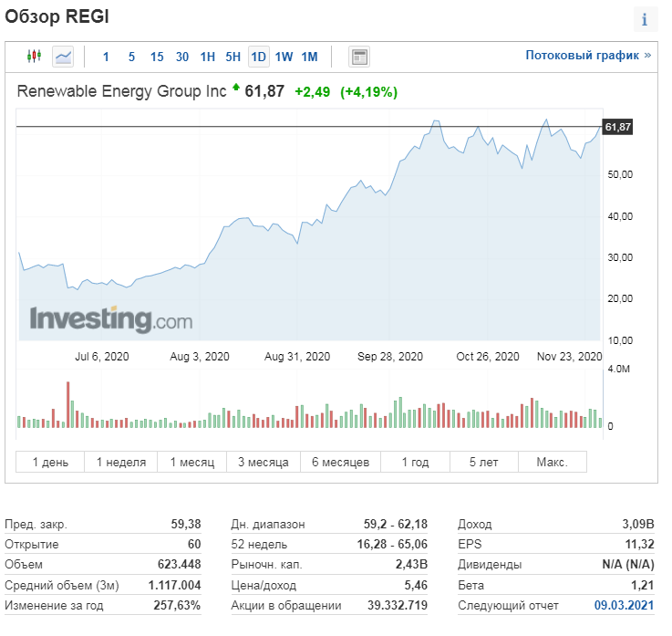Choose the 1H interval

coord(207,57)
